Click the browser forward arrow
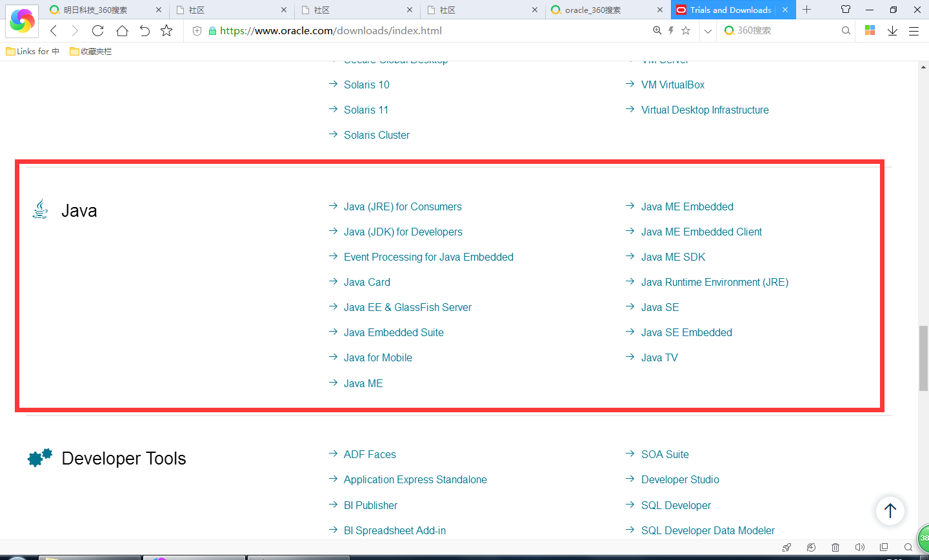Image resolution: width=929 pixels, height=560 pixels. coord(75,30)
